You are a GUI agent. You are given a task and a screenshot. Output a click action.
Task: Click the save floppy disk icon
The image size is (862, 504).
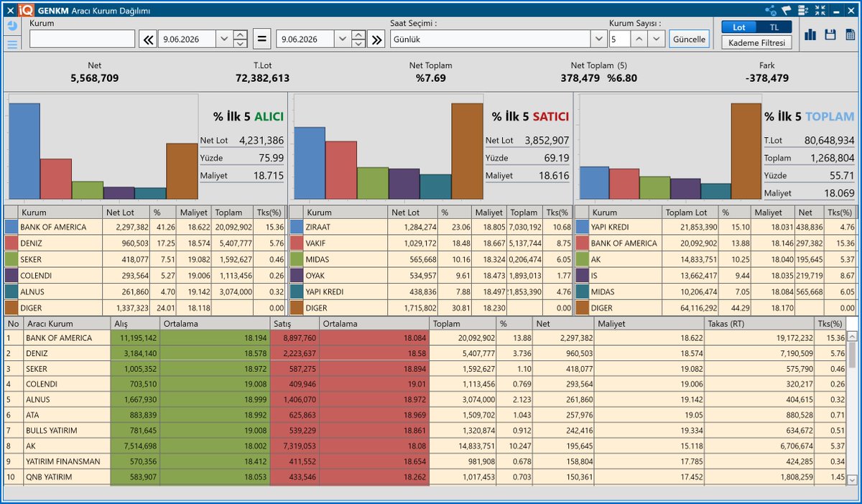point(830,34)
